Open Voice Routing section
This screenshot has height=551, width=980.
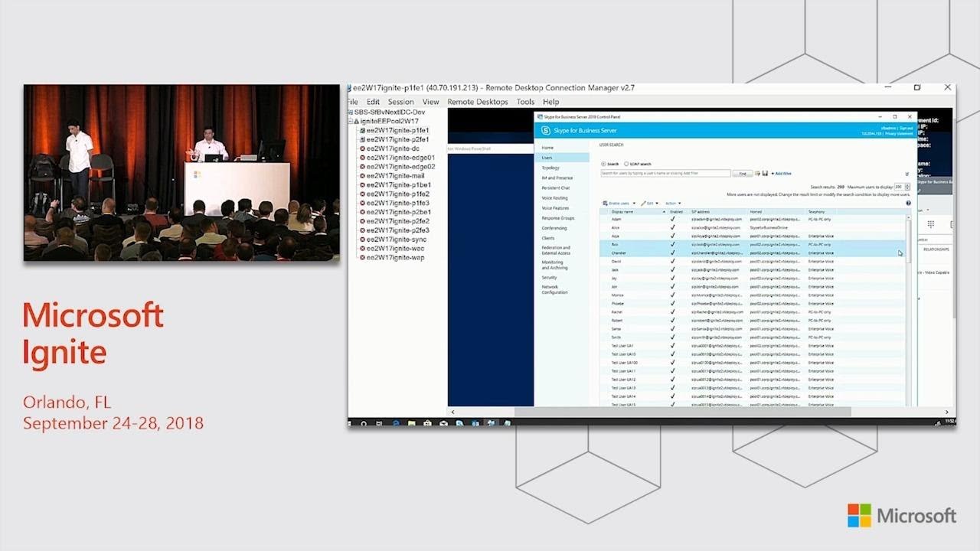click(555, 198)
